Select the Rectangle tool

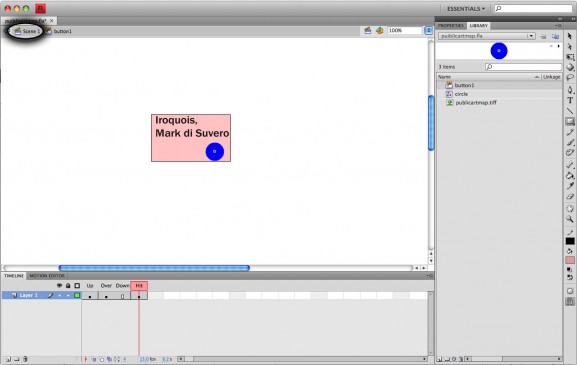pos(570,121)
